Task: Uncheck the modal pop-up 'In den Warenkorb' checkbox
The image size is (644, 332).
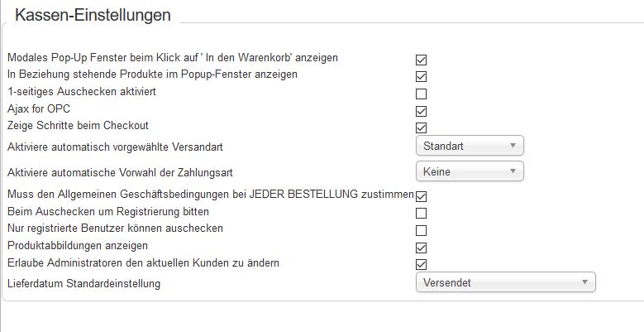Action: [421, 60]
